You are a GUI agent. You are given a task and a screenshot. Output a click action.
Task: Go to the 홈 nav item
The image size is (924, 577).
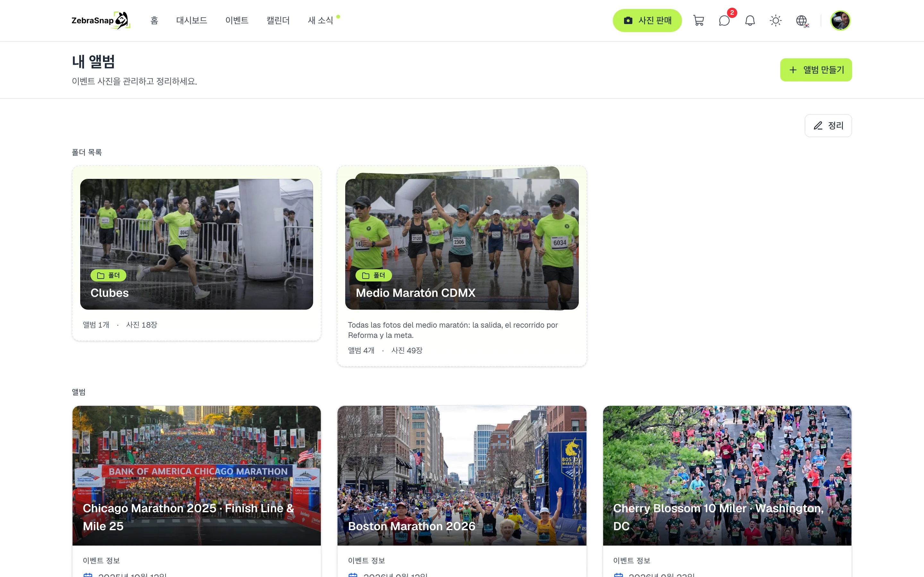154,21
